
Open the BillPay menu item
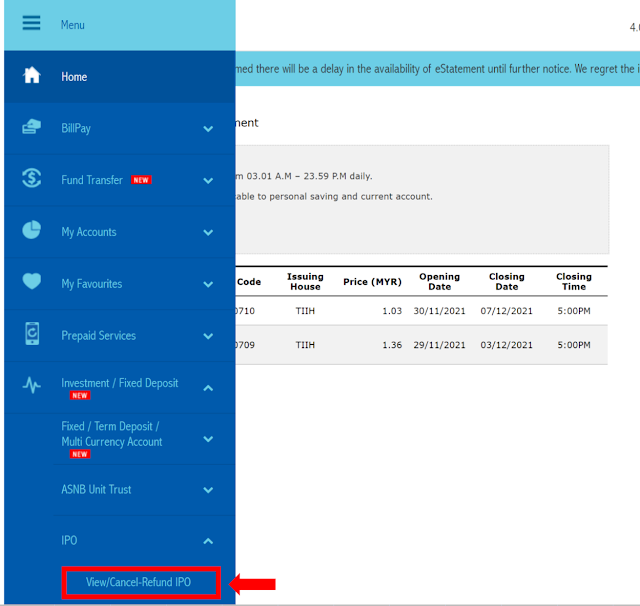pos(120,129)
